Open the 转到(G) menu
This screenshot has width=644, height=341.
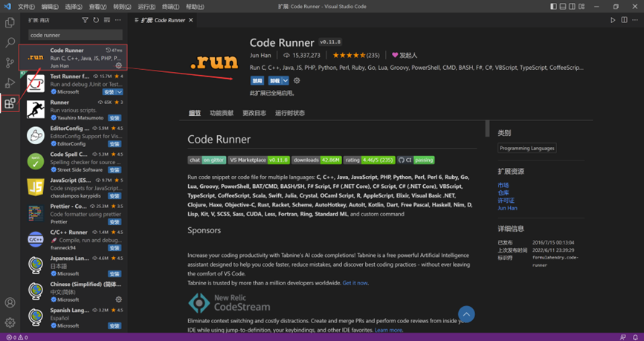122,7
